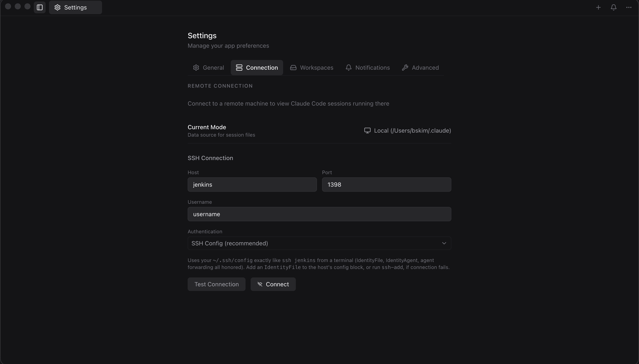The height and width of the screenshot is (364, 639).
Task: Select the Settings title bar tab
Action: coord(75,7)
